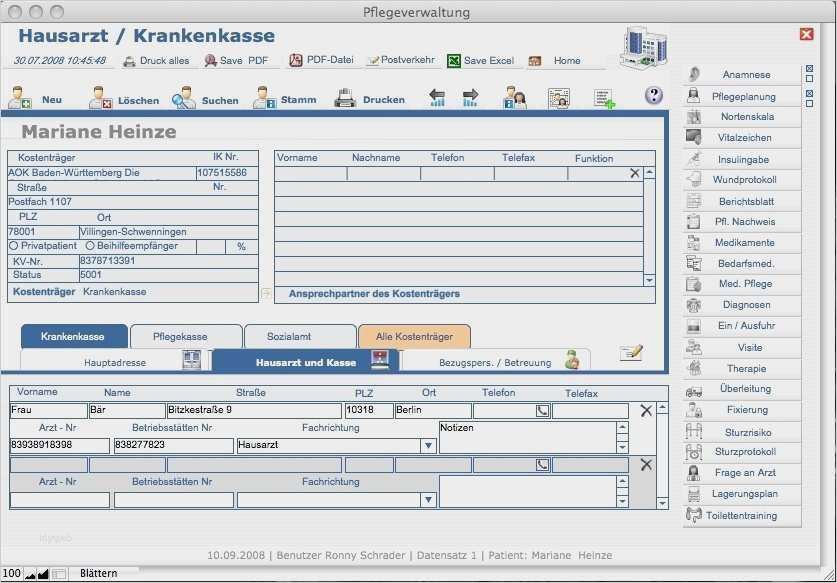Click the edit notepad pencil icon
The width and height of the screenshot is (837, 583).
631,352
